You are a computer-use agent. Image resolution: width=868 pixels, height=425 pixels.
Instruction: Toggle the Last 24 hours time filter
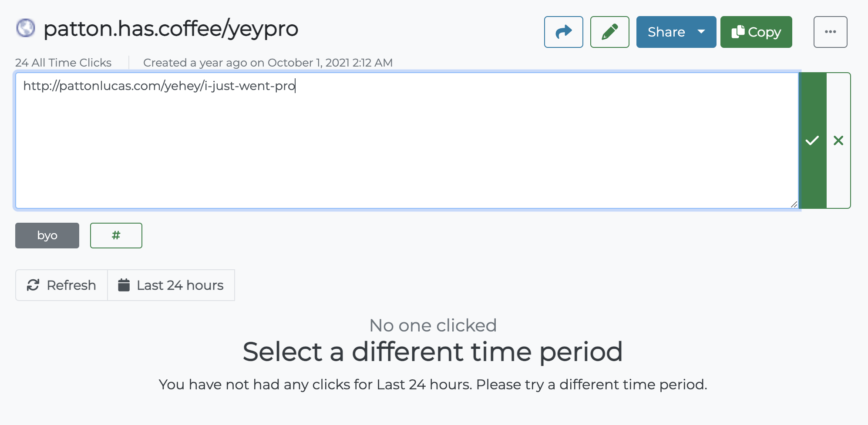pyautogui.click(x=172, y=285)
